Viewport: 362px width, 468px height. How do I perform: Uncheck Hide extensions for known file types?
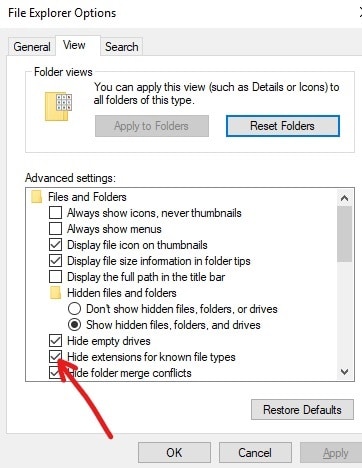pos(55,357)
